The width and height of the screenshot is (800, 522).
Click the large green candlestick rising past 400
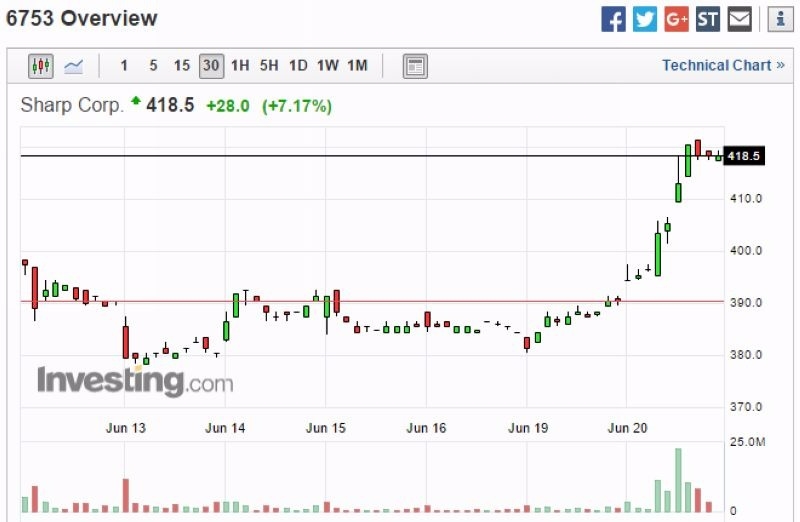(658, 255)
